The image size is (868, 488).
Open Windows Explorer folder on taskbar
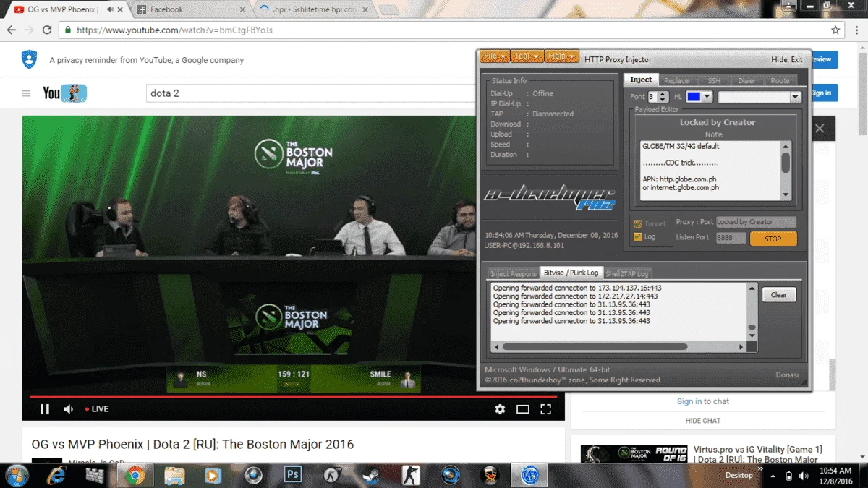point(174,475)
